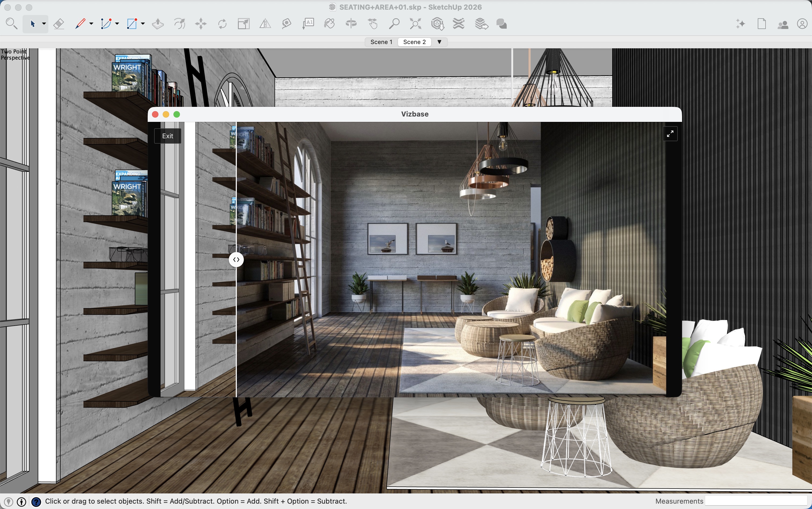Switch to the Scene 2 tab
The width and height of the screenshot is (812, 509).
414,42
